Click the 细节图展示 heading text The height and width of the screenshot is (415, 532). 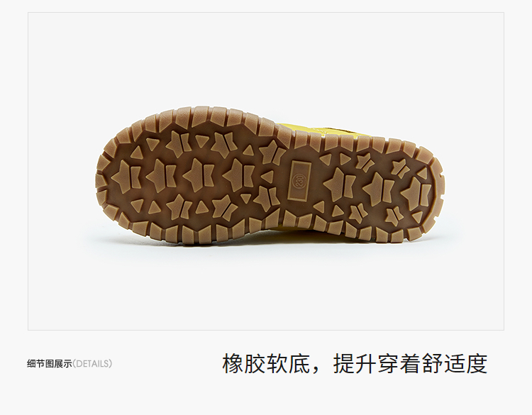pyautogui.click(x=50, y=364)
